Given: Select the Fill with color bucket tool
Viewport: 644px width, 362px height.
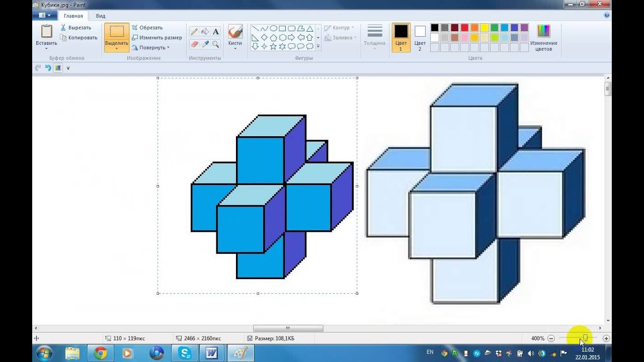Looking at the screenshot, I should click(x=205, y=32).
